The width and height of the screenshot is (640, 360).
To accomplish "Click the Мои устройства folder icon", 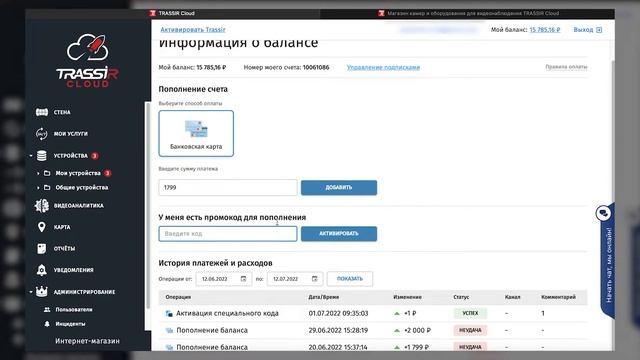I will pos(47,173).
